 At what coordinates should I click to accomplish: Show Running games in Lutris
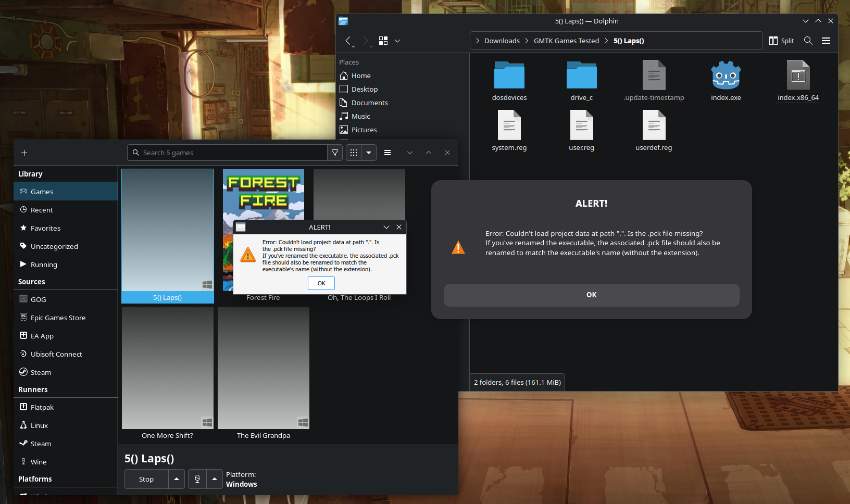pos(66,264)
